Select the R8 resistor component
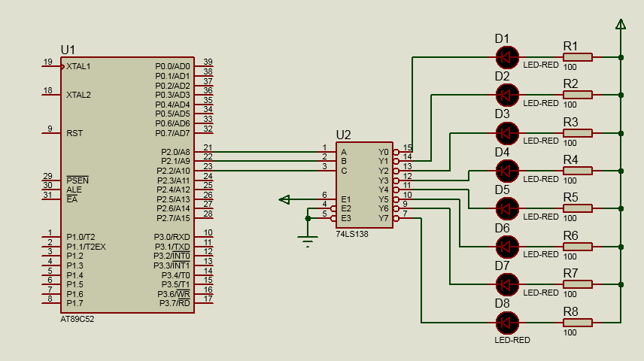The height and width of the screenshot is (361, 644). point(578,323)
